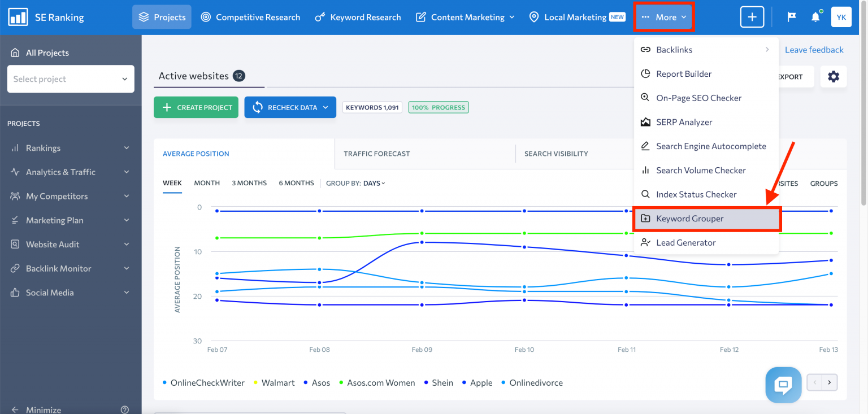Screen dimensions: 868x414
Task: Open the Select project dropdown
Action: point(70,79)
